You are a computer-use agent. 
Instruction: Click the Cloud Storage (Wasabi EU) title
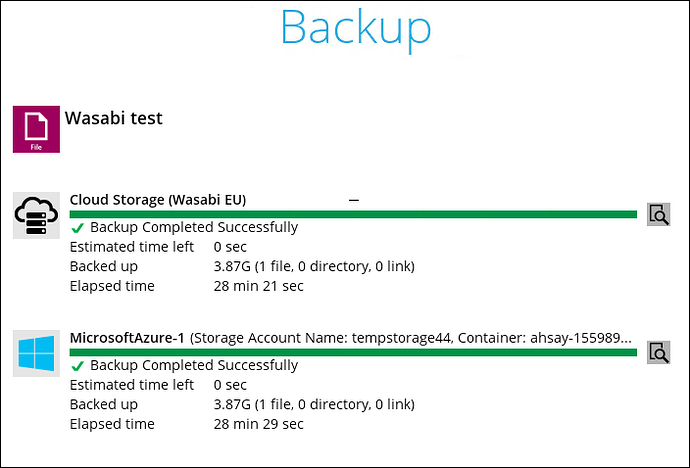[x=158, y=200]
